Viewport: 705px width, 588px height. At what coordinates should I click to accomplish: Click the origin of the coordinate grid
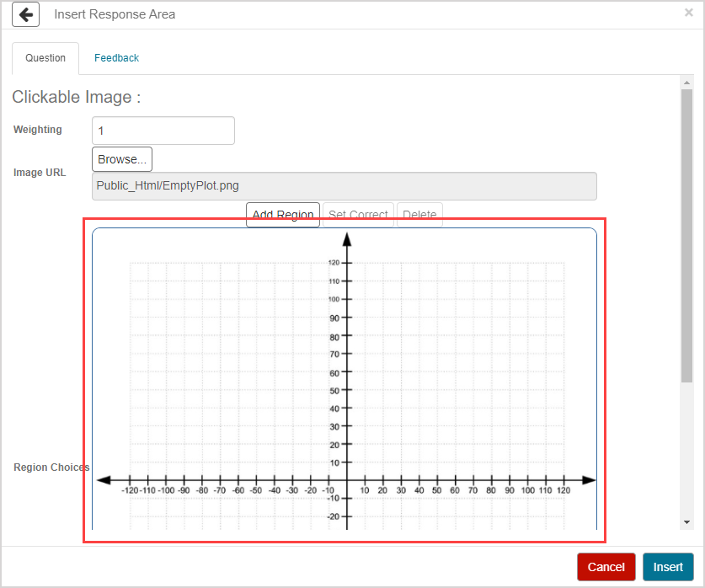point(346,480)
